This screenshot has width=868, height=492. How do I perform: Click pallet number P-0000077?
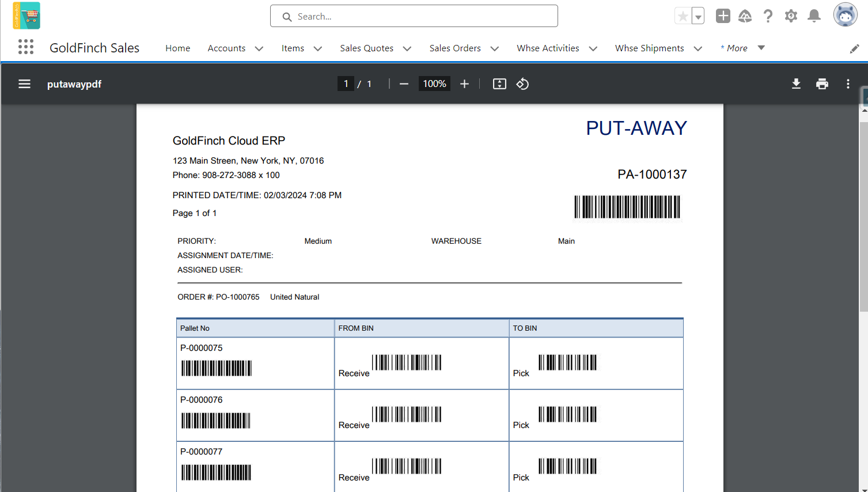[201, 452]
